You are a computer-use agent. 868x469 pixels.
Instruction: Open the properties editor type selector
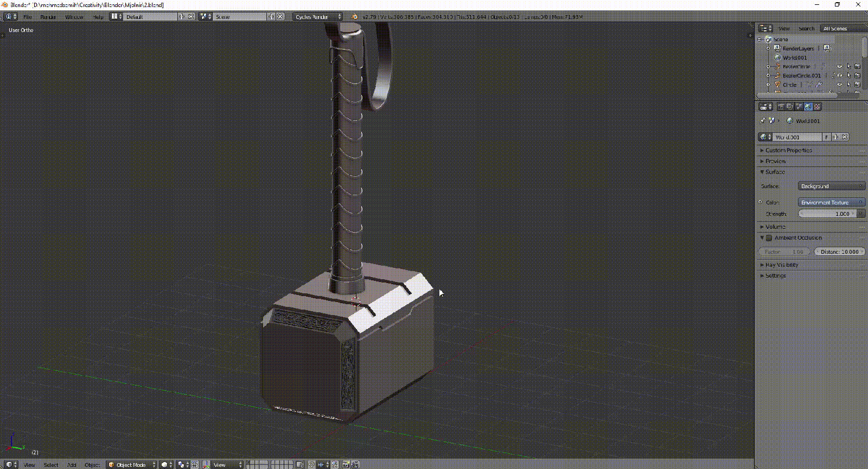coord(765,107)
